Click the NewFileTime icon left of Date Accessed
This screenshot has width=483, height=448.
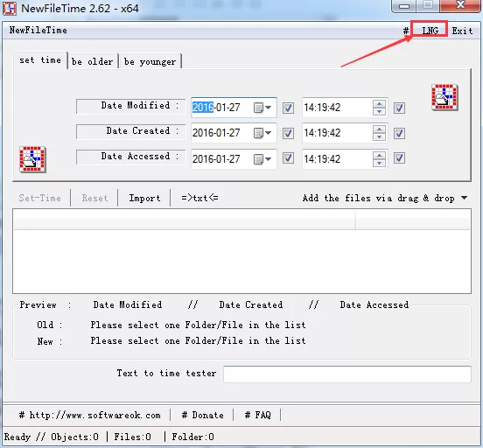click(32, 159)
